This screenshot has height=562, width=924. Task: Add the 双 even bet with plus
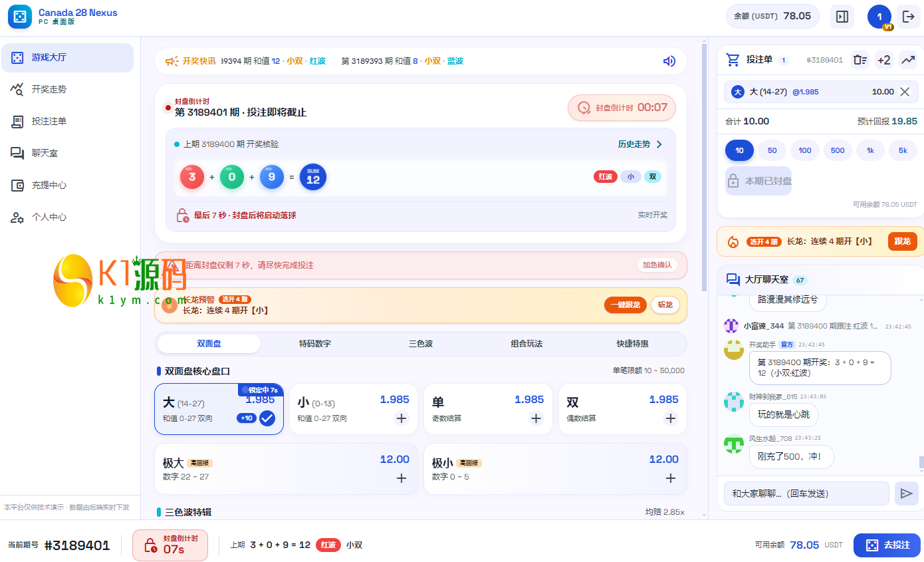coord(670,418)
